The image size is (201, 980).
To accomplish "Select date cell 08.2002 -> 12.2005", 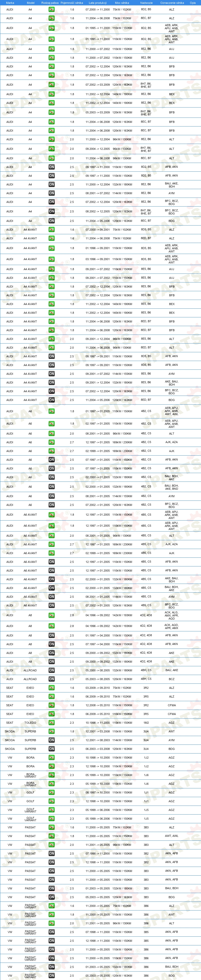I will 98,212.
